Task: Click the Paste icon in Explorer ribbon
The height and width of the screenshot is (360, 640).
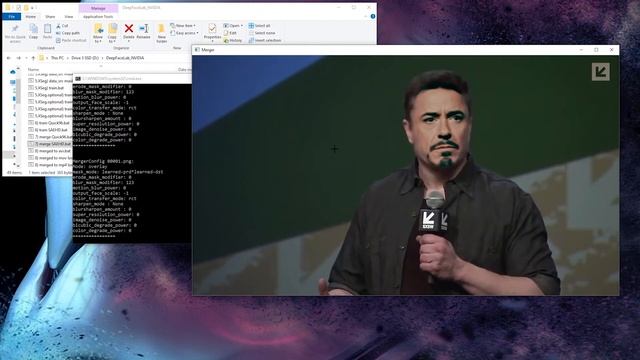Action: click(x=47, y=29)
